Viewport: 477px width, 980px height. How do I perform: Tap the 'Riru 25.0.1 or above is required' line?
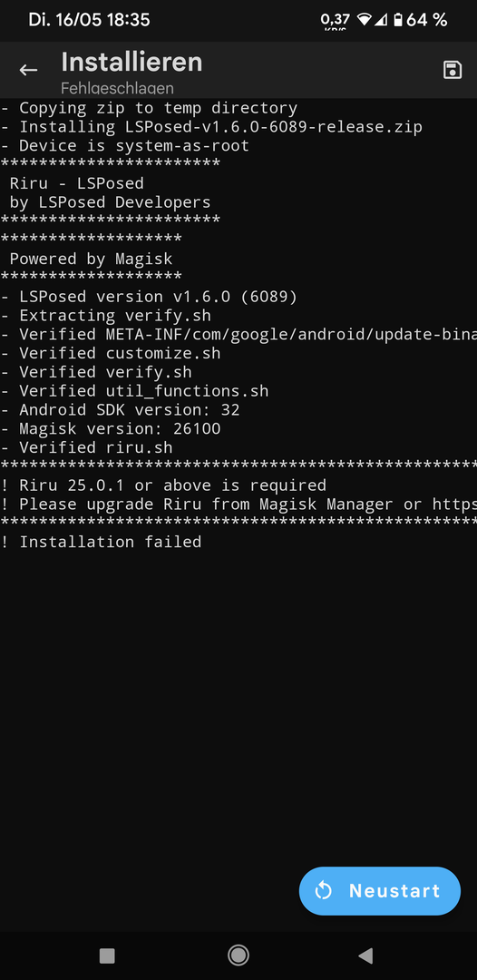[x=163, y=485]
